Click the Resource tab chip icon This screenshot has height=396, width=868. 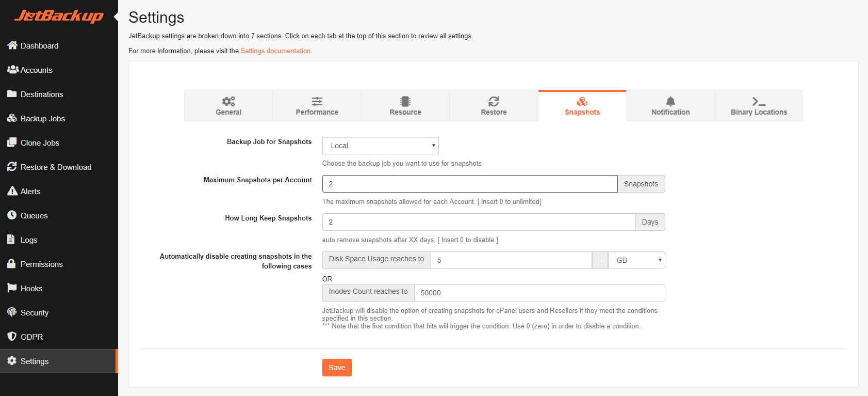point(405,101)
